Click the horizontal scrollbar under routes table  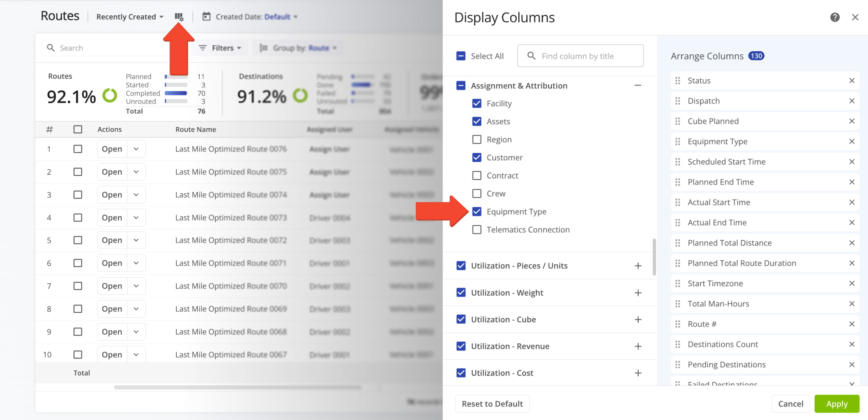(237, 387)
